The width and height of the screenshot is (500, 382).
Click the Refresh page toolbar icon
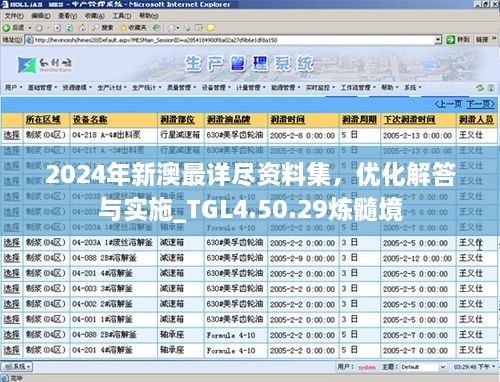pos(69,28)
